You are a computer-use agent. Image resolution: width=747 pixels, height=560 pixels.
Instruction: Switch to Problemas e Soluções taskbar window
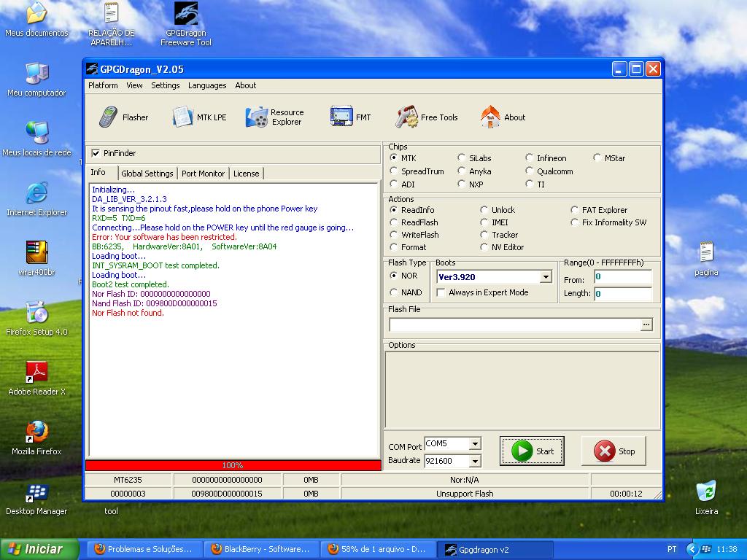[x=144, y=549]
